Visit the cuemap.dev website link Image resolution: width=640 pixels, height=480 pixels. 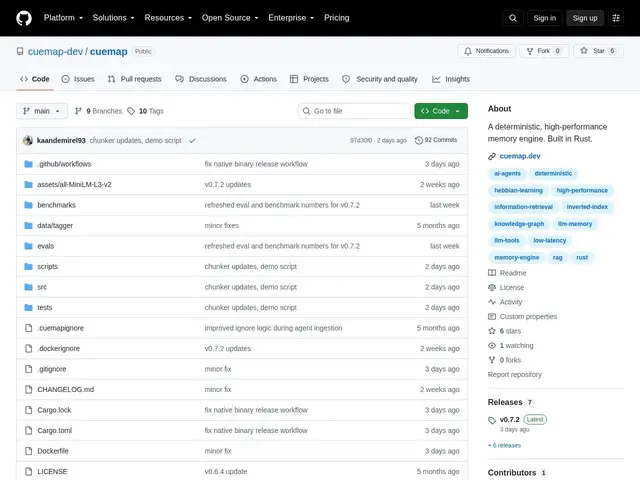(x=520, y=156)
